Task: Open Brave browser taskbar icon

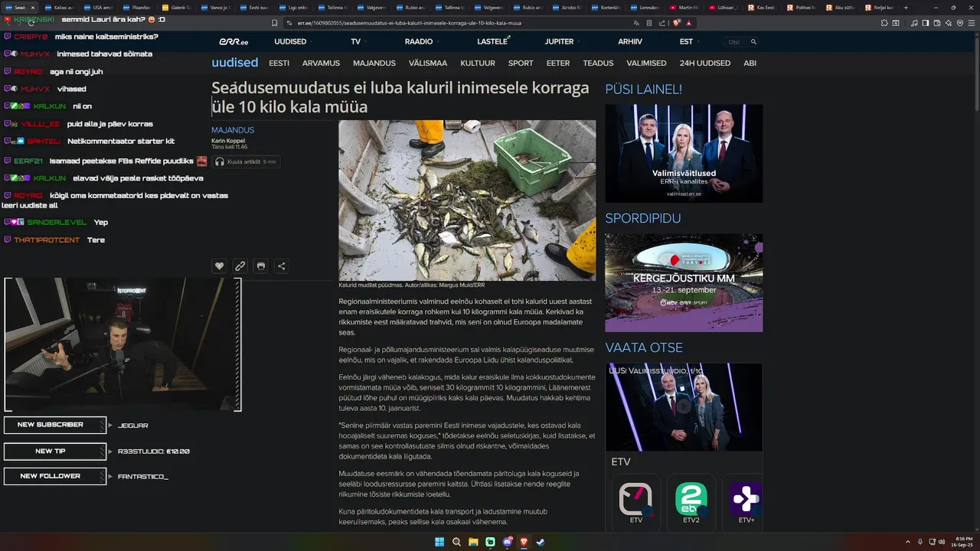Action: [524, 542]
